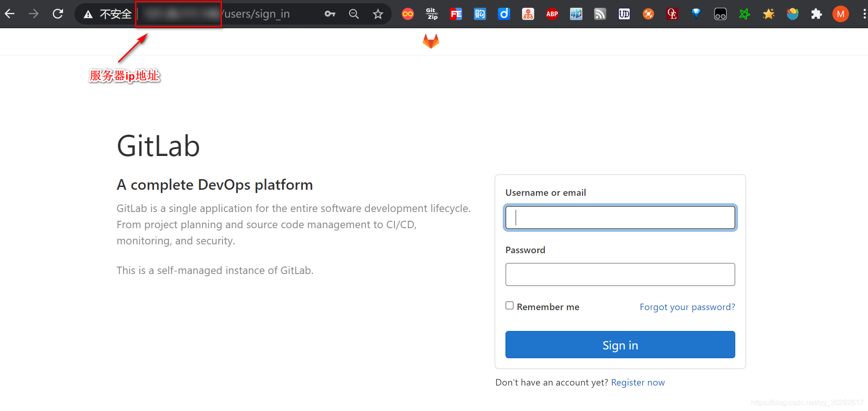
Task: Tick the Remember me checkbox
Action: (510, 305)
